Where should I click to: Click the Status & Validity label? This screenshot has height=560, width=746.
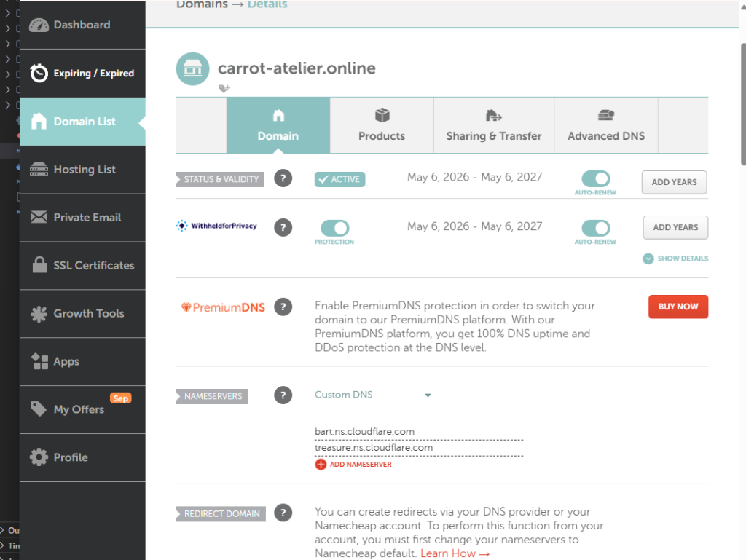click(220, 179)
